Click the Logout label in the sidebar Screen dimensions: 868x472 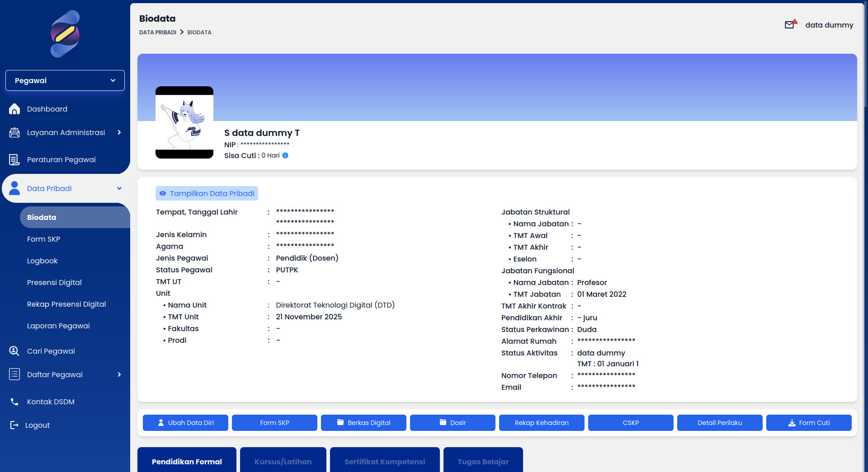coord(38,425)
